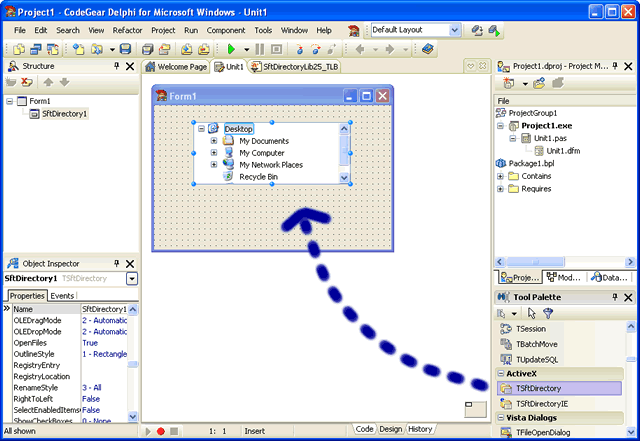
Task: Select the Tool Palette pointer arrow
Action: tap(531, 313)
